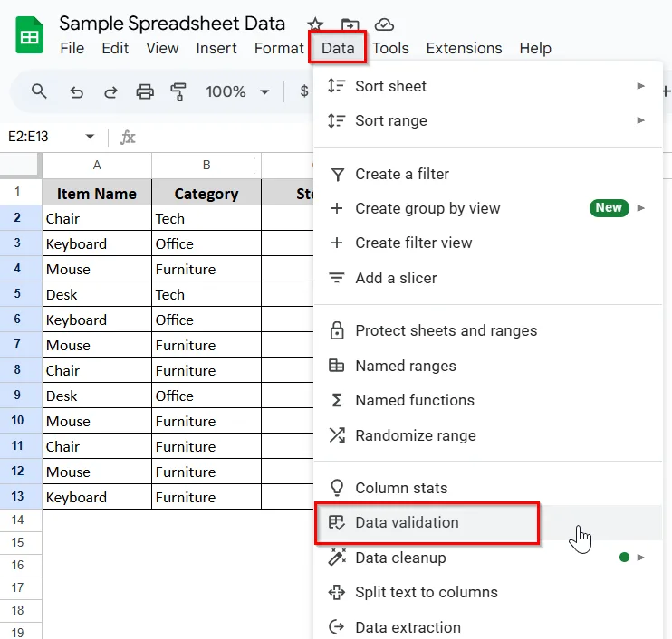
Task: Star the Sample Spreadsheet Data document
Action: pyautogui.click(x=315, y=24)
